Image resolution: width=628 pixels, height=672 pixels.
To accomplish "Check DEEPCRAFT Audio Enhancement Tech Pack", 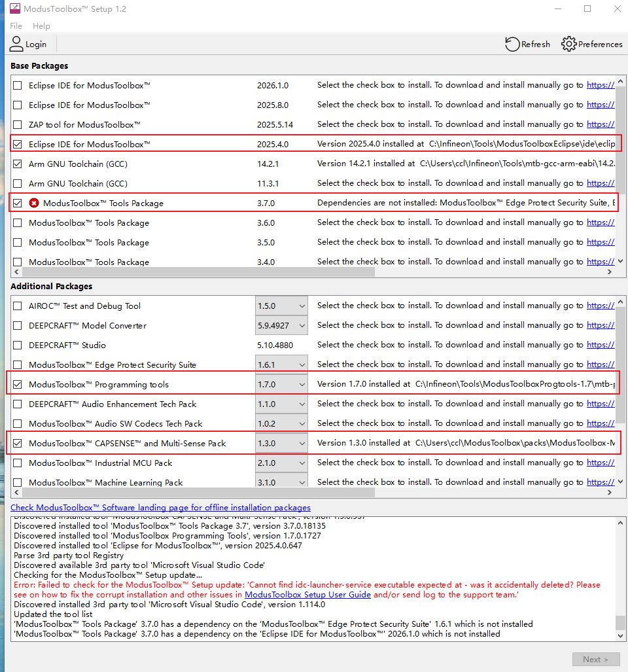I will click(x=18, y=404).
